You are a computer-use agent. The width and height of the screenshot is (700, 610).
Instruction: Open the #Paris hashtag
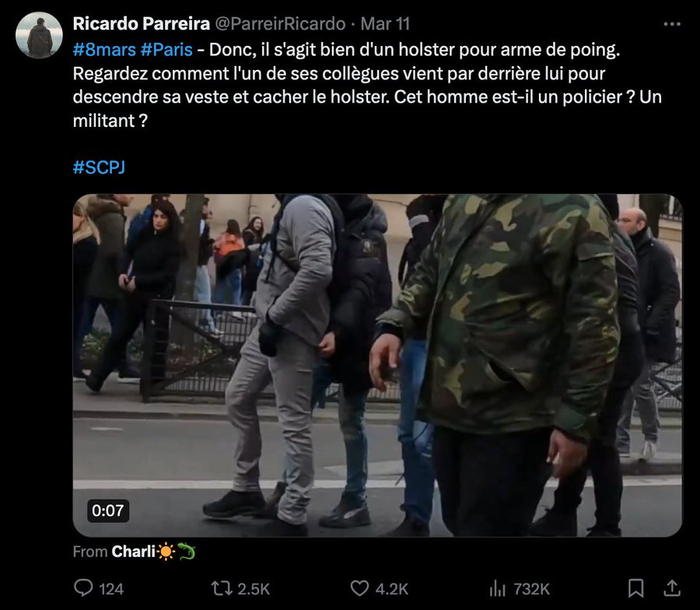(x=166, y=50)
